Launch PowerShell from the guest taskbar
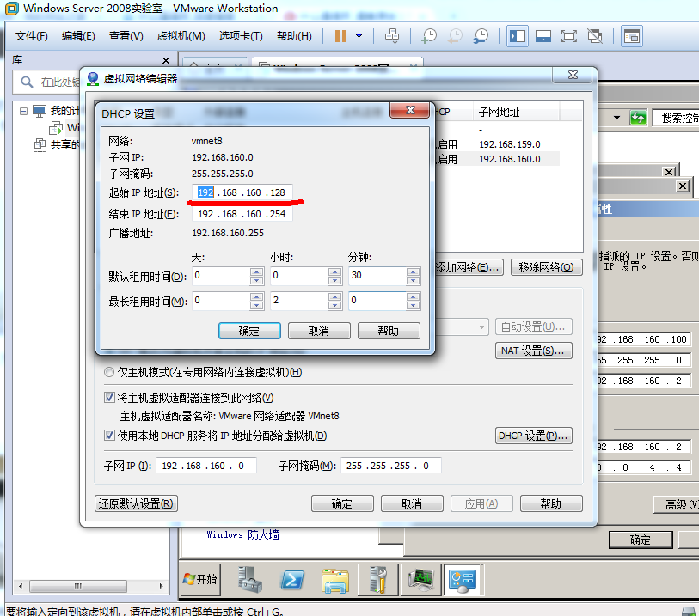This screenshot has width=699, height=616. 292,579
